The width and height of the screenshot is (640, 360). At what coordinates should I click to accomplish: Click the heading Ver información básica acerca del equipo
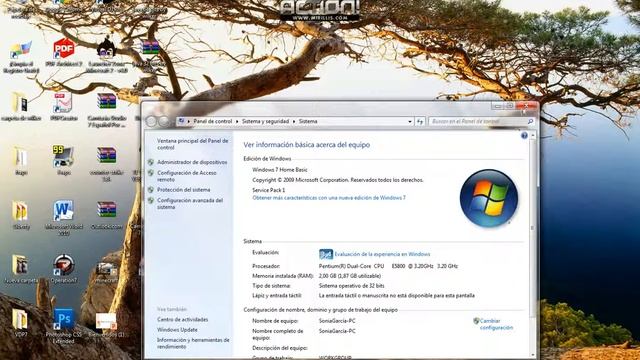click(x=307, y=145)
